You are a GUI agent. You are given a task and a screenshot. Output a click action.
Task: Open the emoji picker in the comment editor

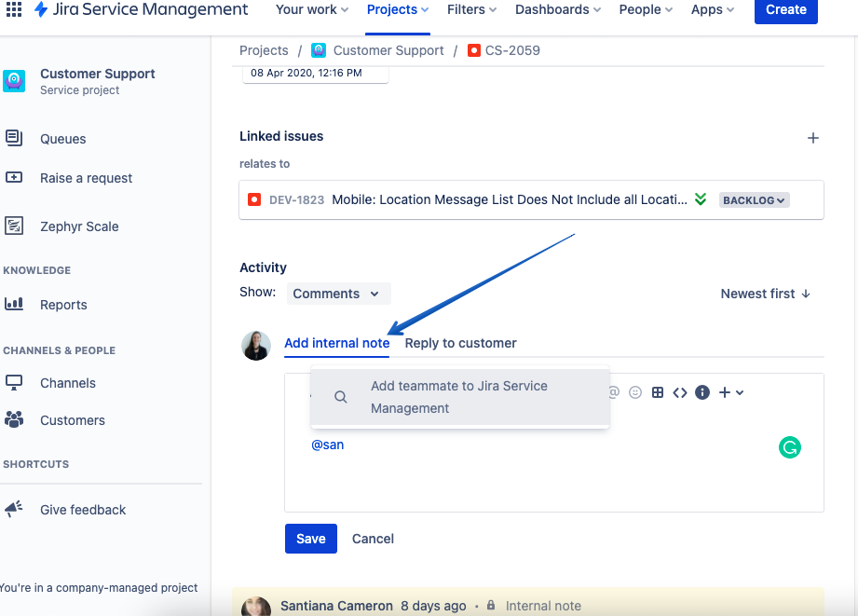coord(635,392)
